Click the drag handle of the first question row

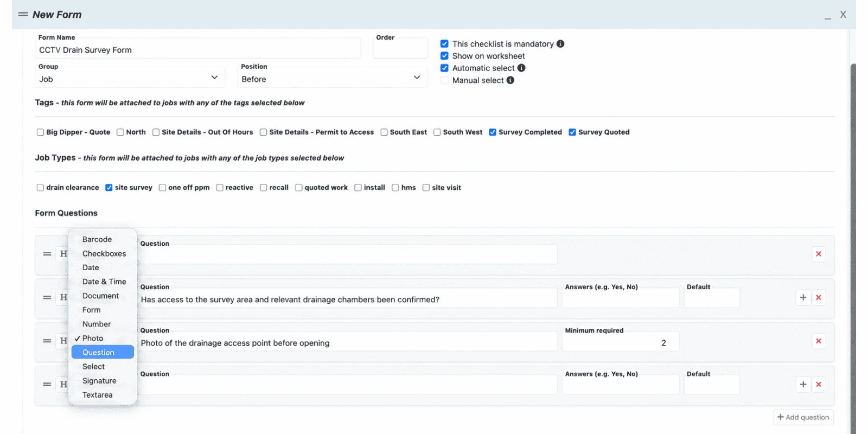tap(47, 254)
